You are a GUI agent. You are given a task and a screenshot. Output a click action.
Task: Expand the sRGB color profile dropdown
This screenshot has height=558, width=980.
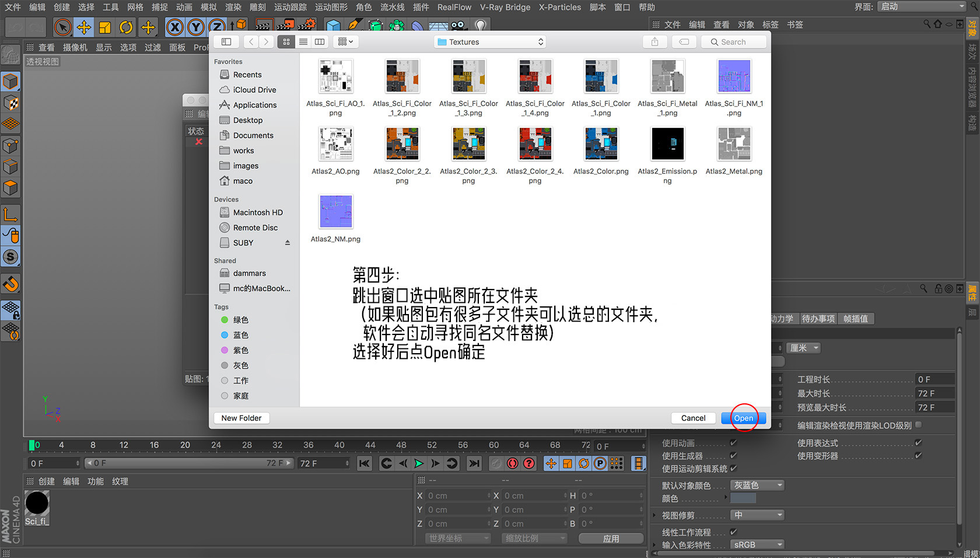[x=757, y=545]
